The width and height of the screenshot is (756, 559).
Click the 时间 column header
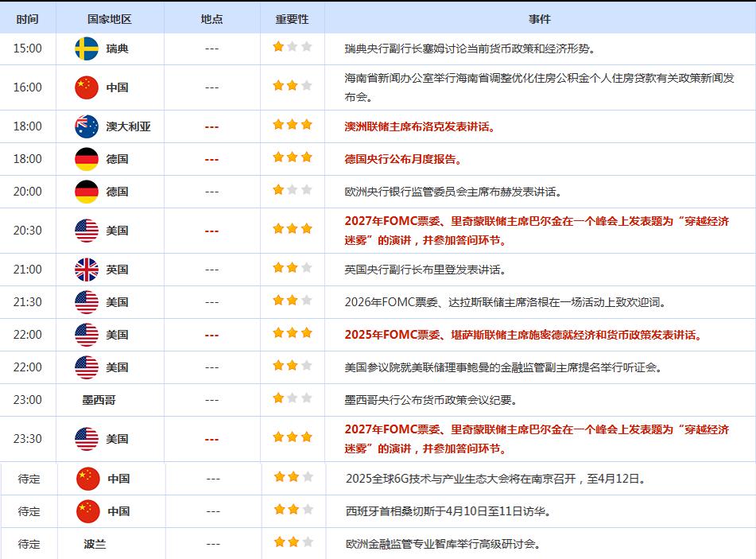(26, 19)
